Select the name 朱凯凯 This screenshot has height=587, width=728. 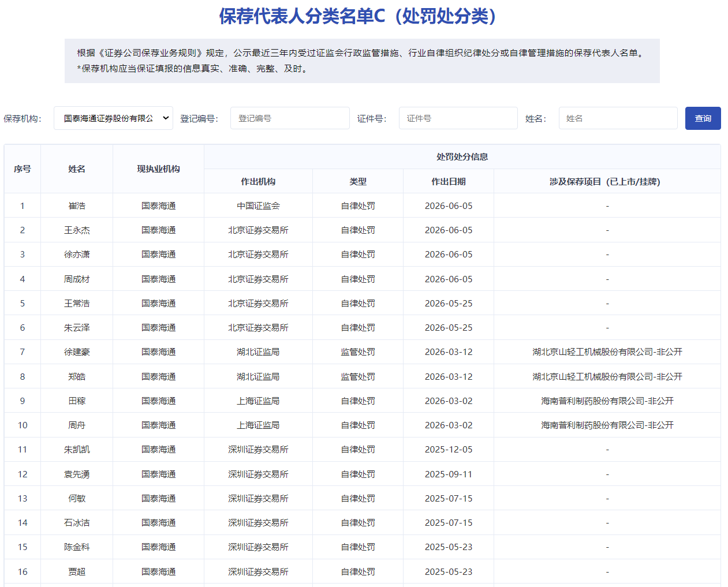pos(77,449)
